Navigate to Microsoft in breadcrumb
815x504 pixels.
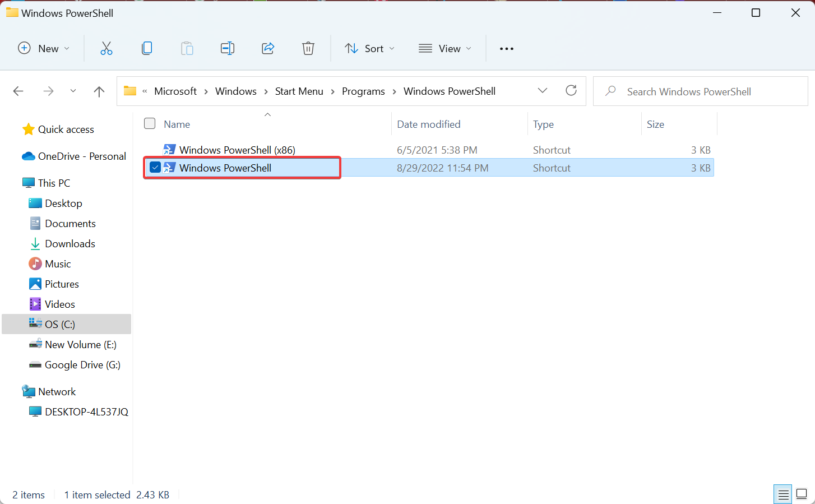click(x=175, y=91)
